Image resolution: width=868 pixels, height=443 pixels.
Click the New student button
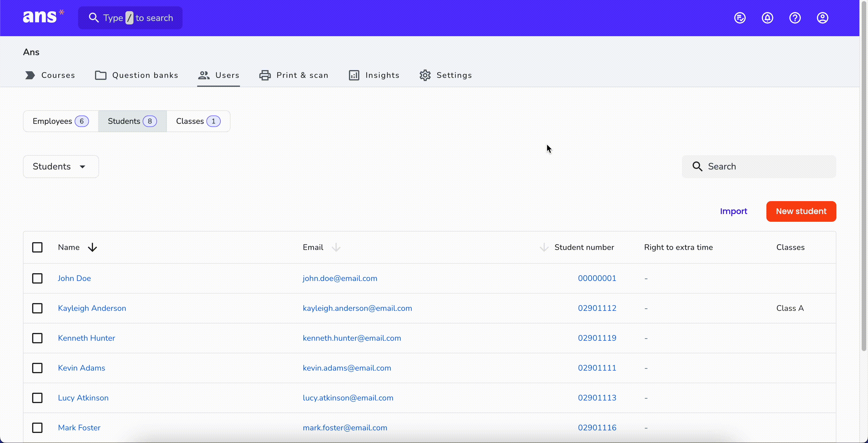tap(801, 211)
